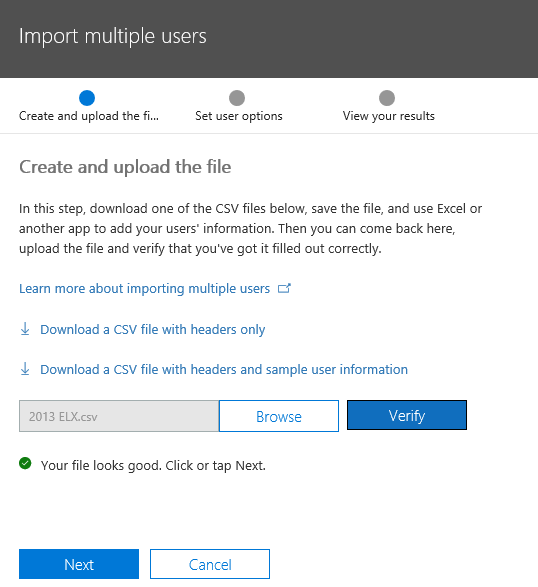Click download arrow icon next to headers only

tap(25, 329)
